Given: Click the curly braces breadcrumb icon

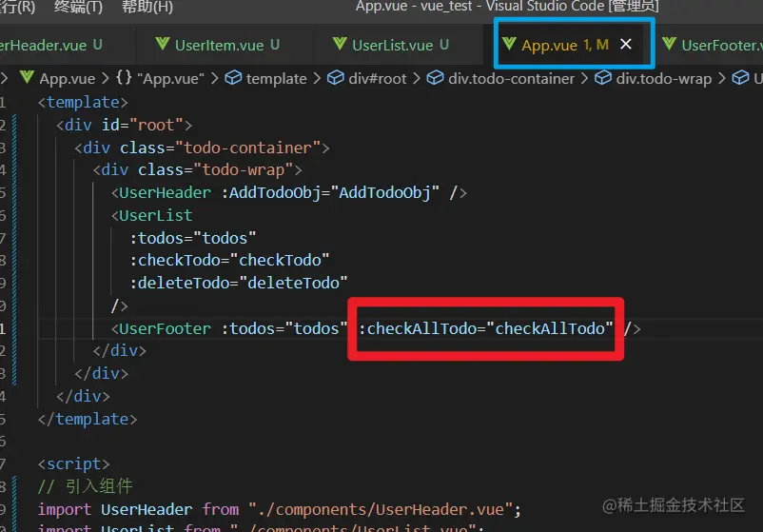Looking at the screenshot, I should click(x=124, y=77).
